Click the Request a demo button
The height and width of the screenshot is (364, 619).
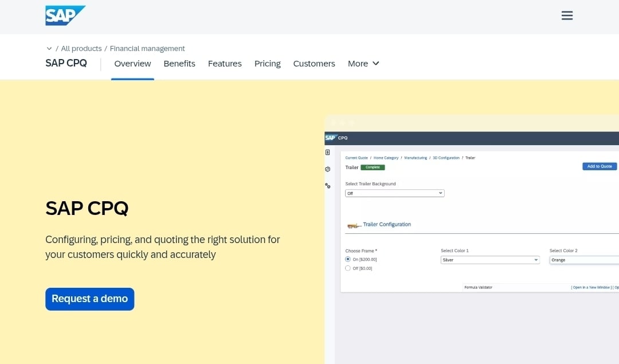(x=89, y=299)
